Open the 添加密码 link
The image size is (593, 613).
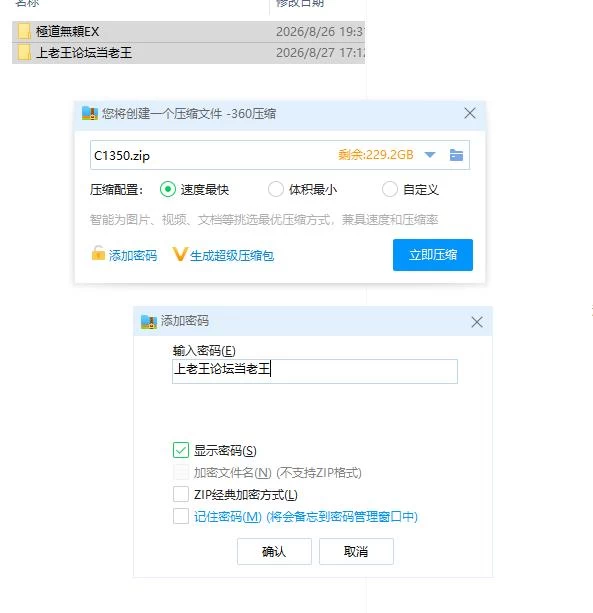133,256
